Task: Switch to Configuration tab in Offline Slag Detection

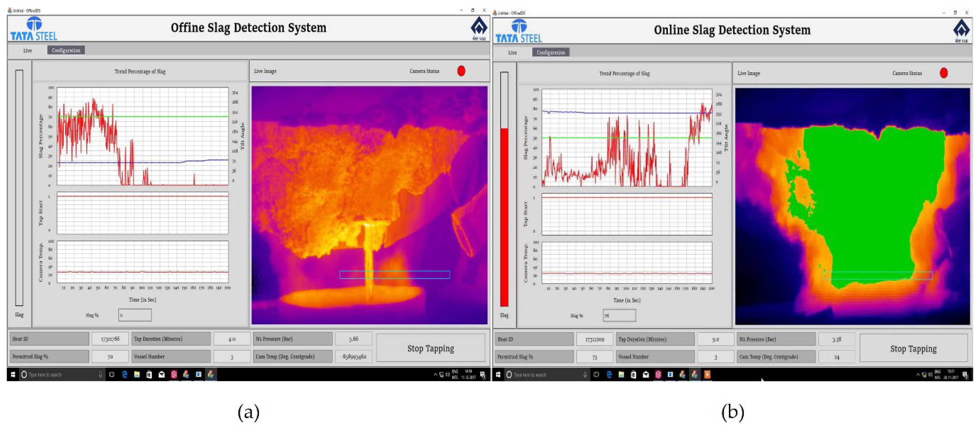Action: coord(66,50)
